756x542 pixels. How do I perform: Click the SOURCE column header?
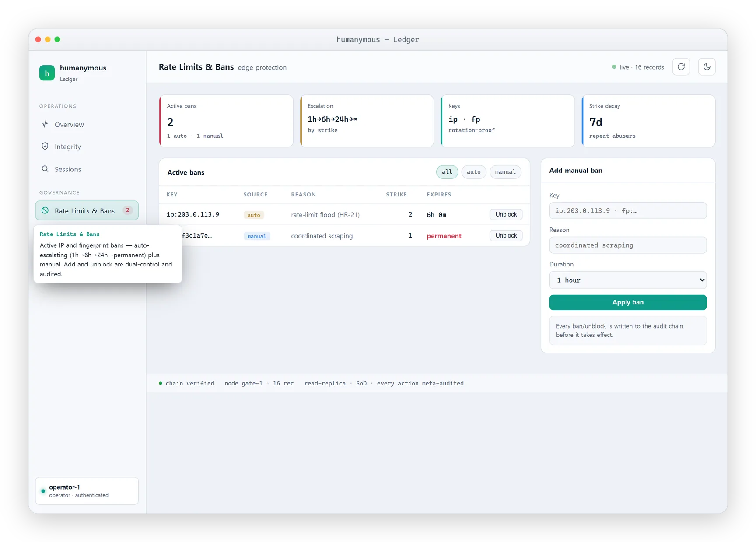pos(255,195)
